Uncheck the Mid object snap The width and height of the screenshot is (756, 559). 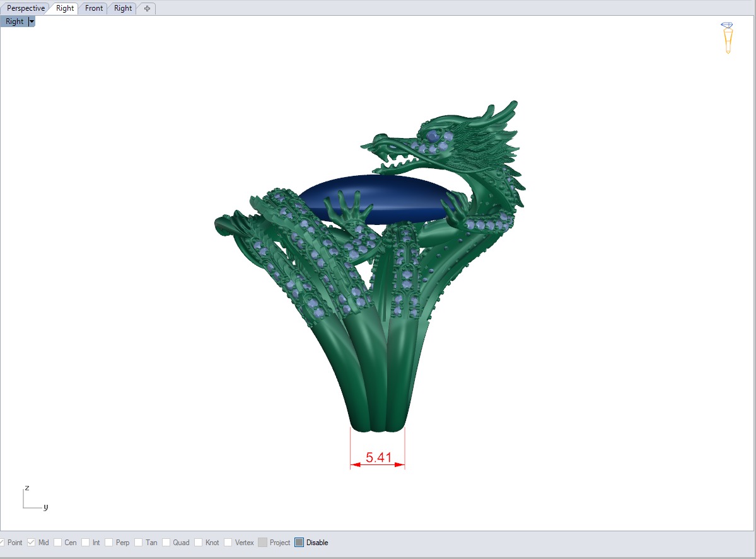pos(32,543)
